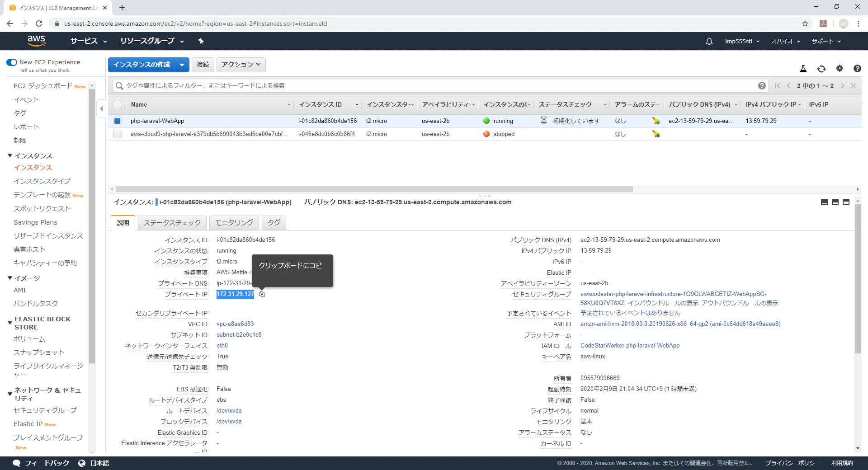Image resolution: width=868 pixels, height=470 pixels.
Task: Click the AWS logo
Action: [36, 41]
